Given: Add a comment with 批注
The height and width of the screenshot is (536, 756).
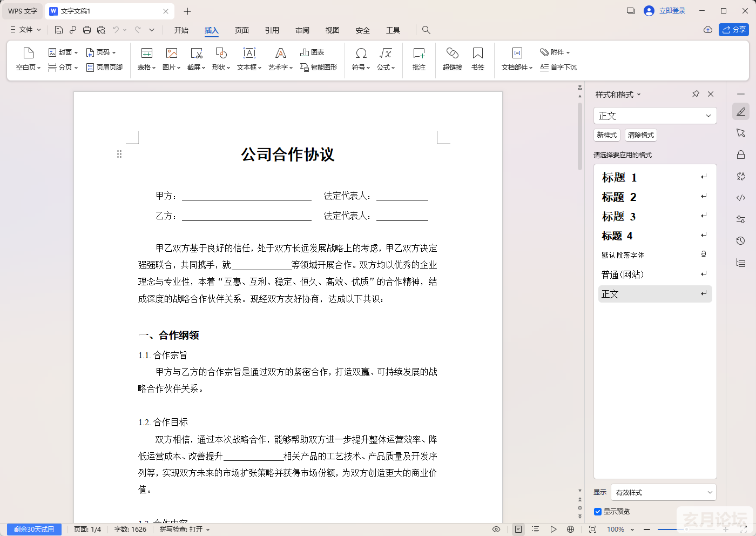Looking at the screenshot, I should (419, 59).
